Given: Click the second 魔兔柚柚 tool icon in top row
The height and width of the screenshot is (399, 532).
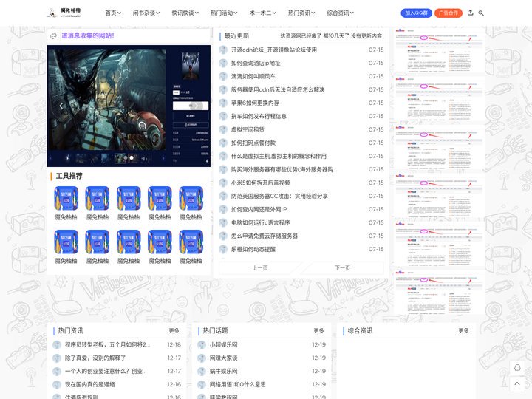Looking at the screenshot, I should pos(98,198).
